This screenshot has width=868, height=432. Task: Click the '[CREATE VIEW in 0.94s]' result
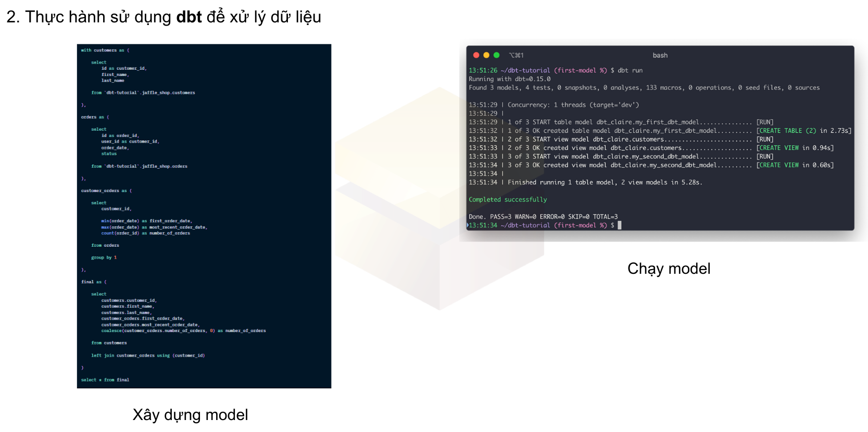click(795, 148)
